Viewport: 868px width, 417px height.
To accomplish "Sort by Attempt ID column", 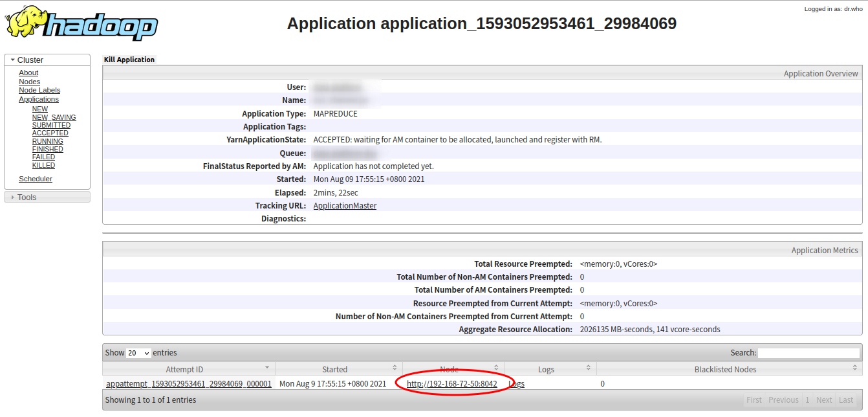I will point(189,369).
